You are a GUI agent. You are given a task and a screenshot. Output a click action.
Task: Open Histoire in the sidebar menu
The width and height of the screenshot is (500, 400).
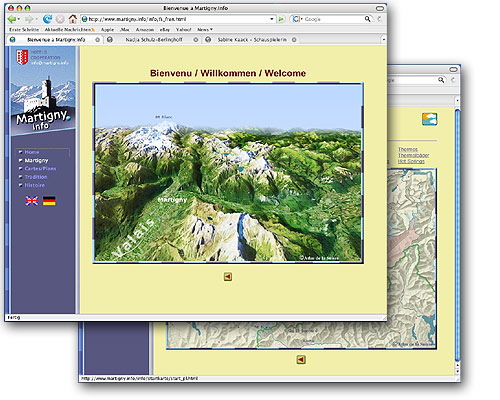(x=34, y=185)
